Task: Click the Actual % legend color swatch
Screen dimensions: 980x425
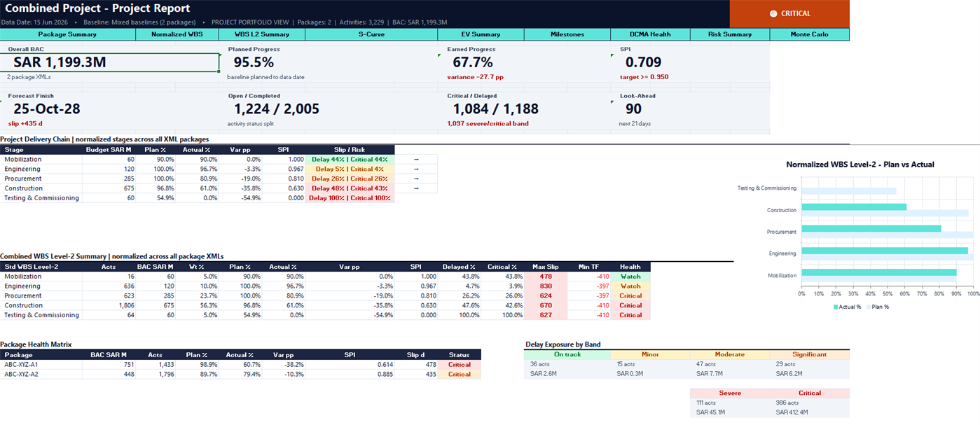Action: [x=836, y=307]
